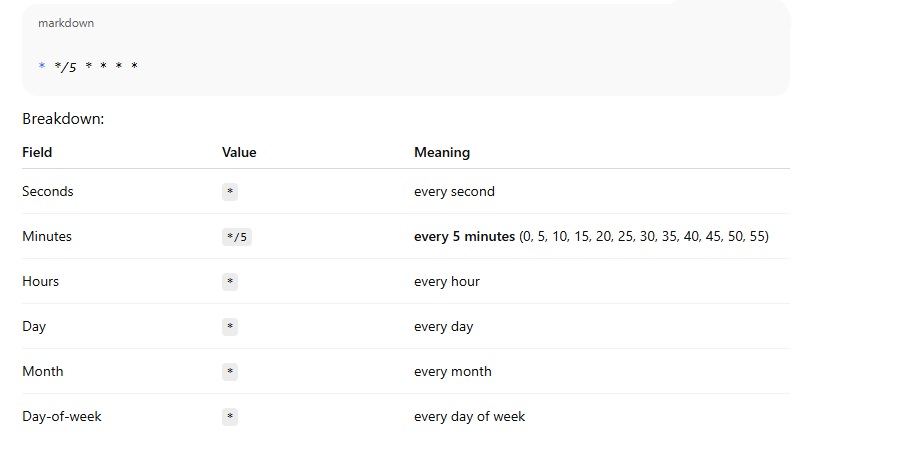Select the "Field" column header
Screen dimensions: 905x456
[x=37, y=153]
